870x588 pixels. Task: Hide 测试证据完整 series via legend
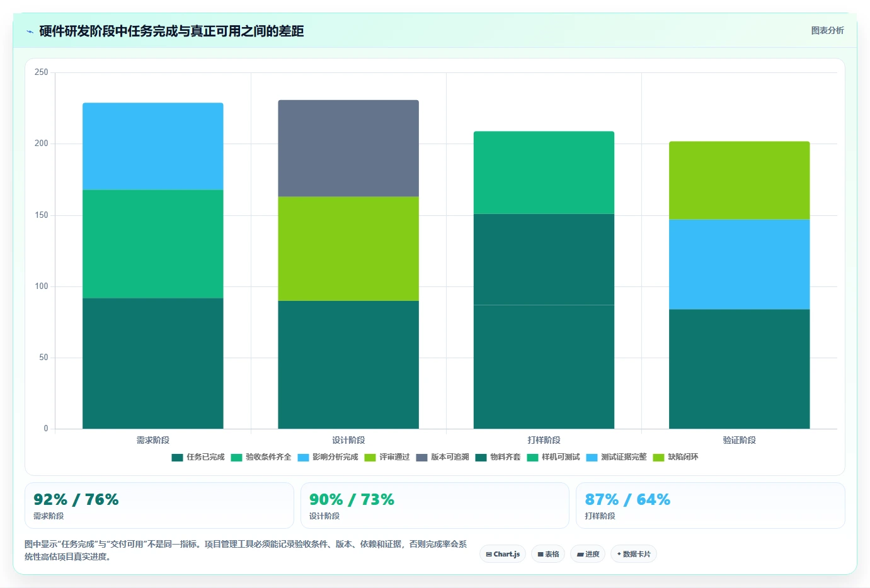point(616,457)
